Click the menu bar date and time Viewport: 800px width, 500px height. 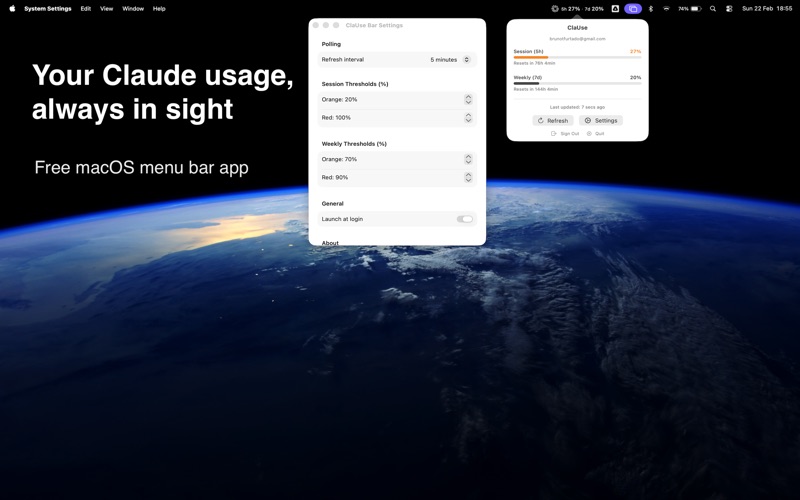pos(767,9)
